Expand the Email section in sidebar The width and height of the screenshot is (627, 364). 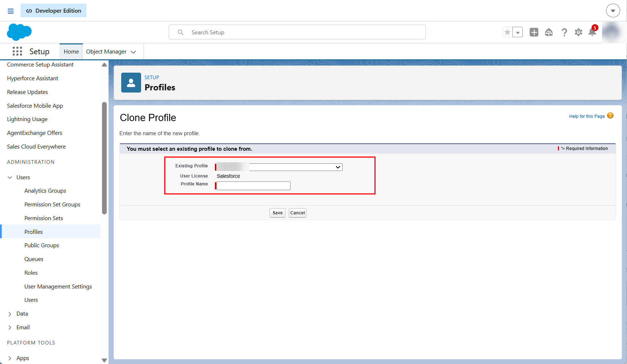click(10, 327)
